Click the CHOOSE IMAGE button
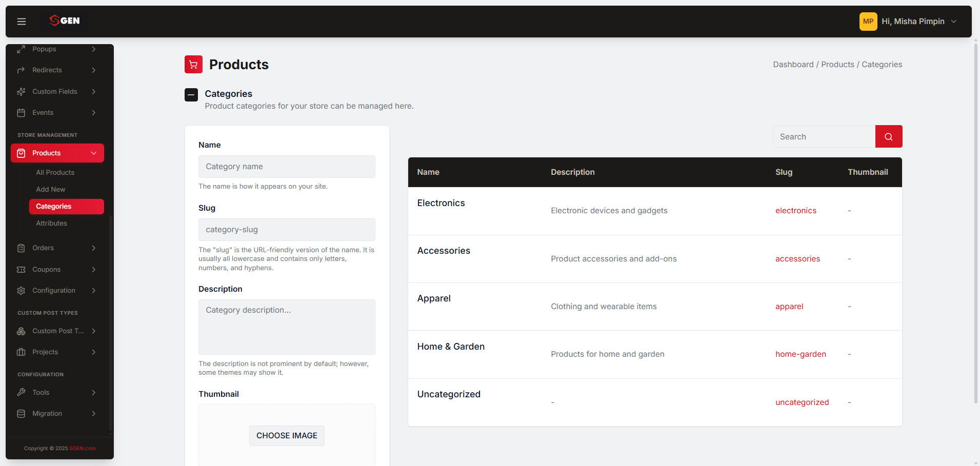980x466 pixels. [x=287, y=436]
